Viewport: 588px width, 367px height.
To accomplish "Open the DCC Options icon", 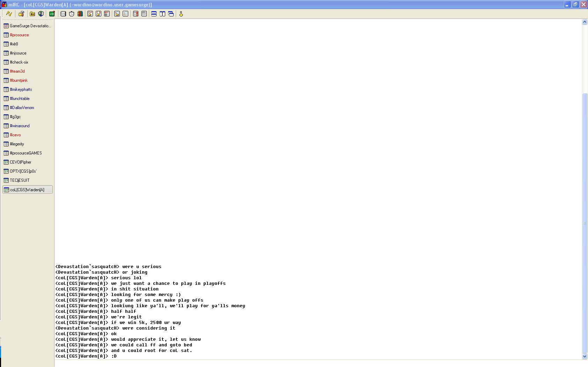I will pyautogui.click(x=107, y=14).
